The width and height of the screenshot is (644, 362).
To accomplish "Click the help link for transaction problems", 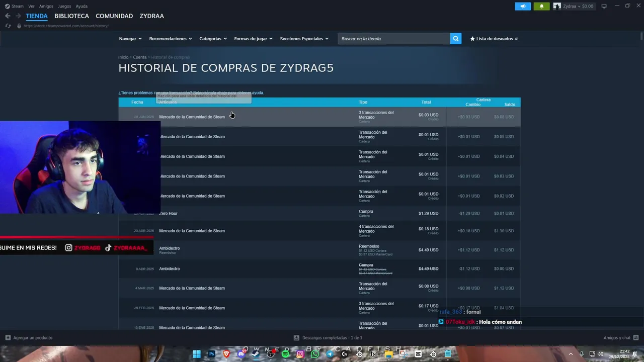I will point(191,93).
